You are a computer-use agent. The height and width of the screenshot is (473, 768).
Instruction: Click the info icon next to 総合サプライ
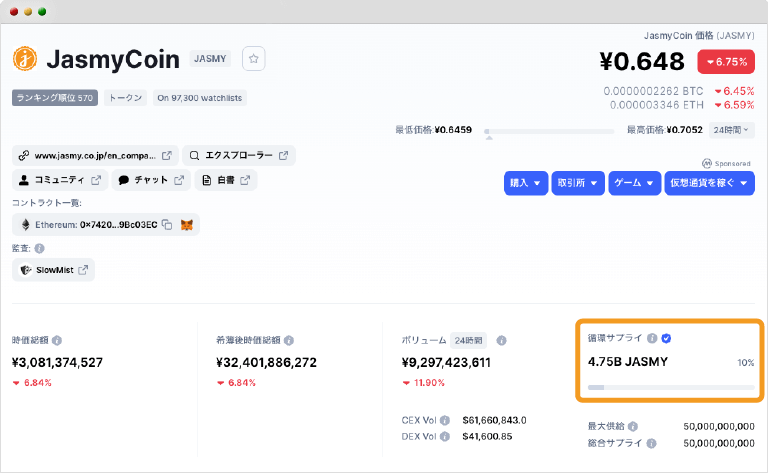click(651, 443)
